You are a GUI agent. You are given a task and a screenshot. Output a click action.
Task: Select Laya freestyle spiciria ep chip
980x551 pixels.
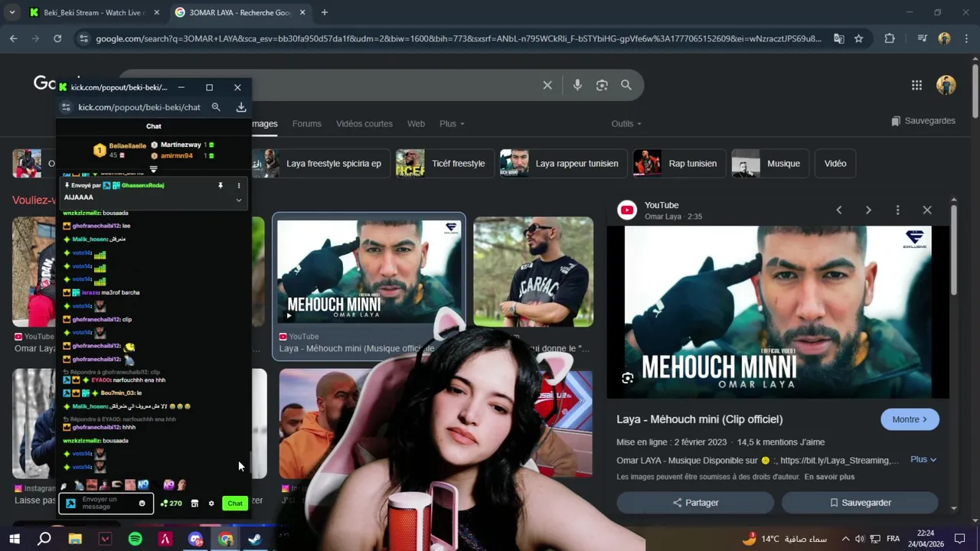[x=320, y=163]
